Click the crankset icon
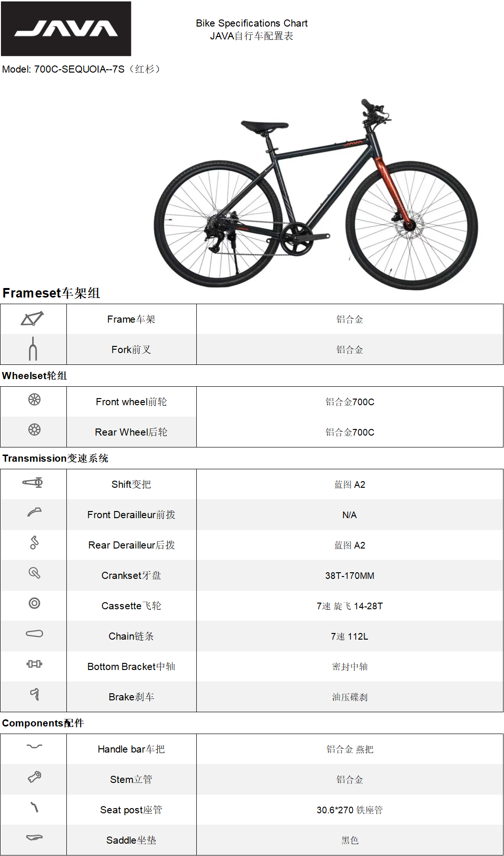This screenshot has width=504, height=856. coord(34,573)
